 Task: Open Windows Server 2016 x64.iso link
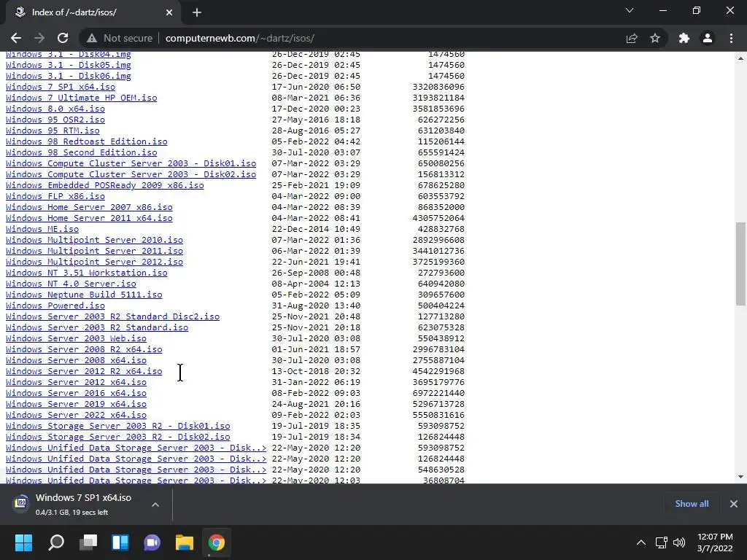(x=76, y=393)
